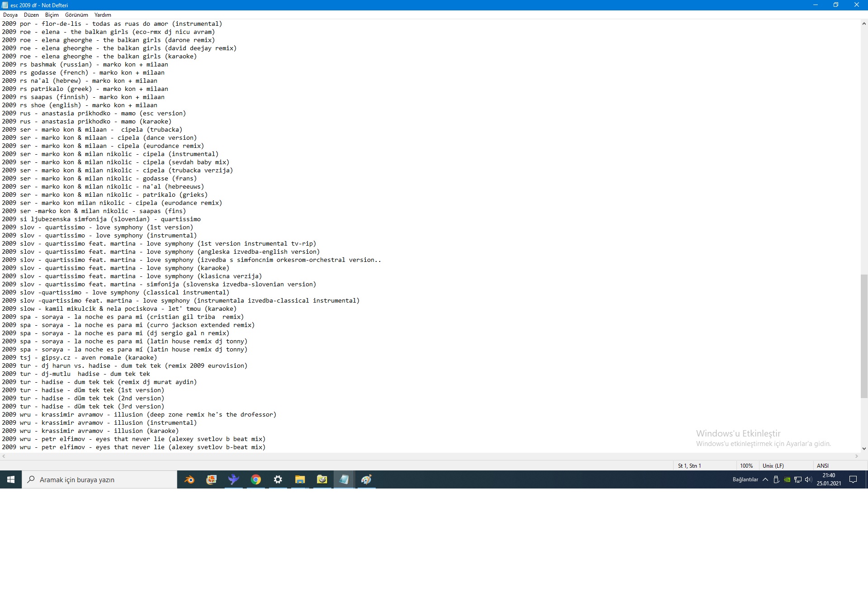Open the Düzen menu
This screenshot has width=868, height=612.
pyautogui.click(x=31, y=15)
